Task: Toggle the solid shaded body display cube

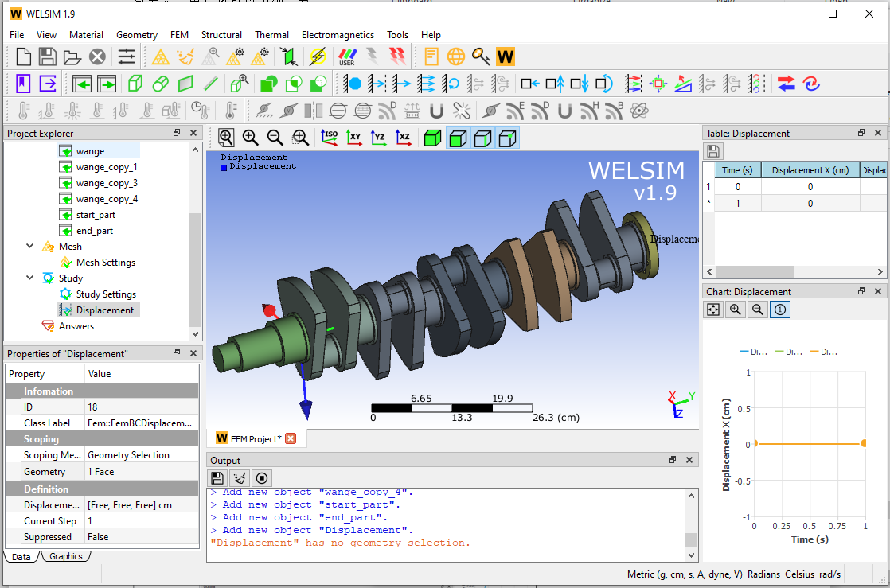Action: [432, 138]
